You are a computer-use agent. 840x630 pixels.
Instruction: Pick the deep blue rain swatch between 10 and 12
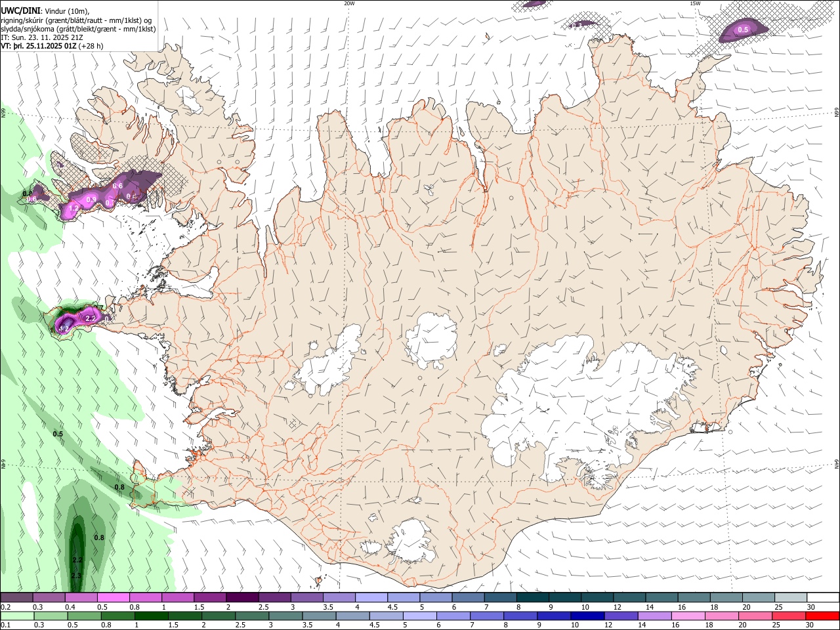588,616
